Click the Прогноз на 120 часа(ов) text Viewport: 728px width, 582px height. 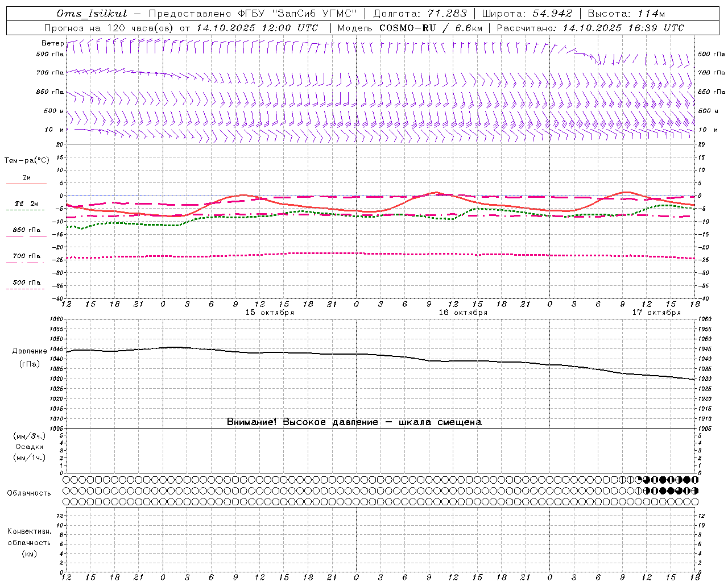109,28
